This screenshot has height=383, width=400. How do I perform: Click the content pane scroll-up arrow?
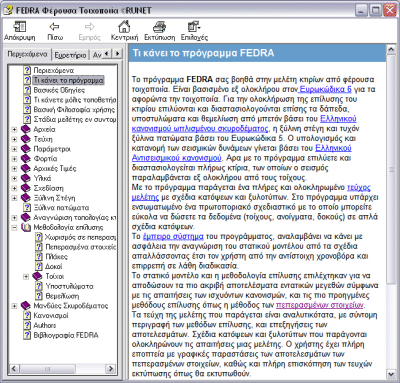tap(391, 50)
